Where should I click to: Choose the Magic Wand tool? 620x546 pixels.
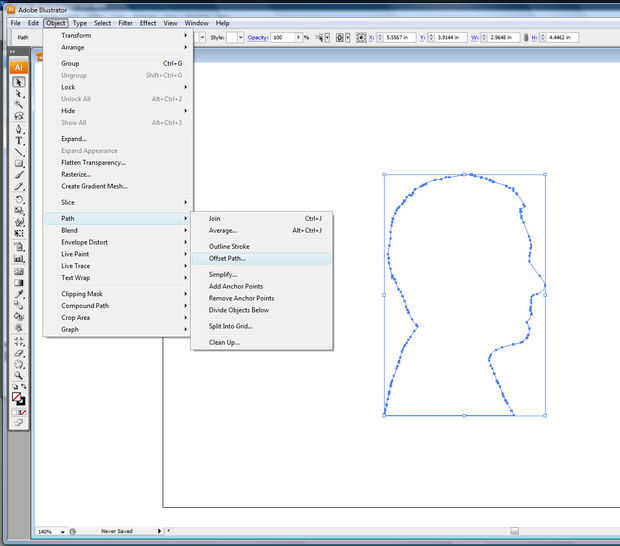[x=18, y=105]
